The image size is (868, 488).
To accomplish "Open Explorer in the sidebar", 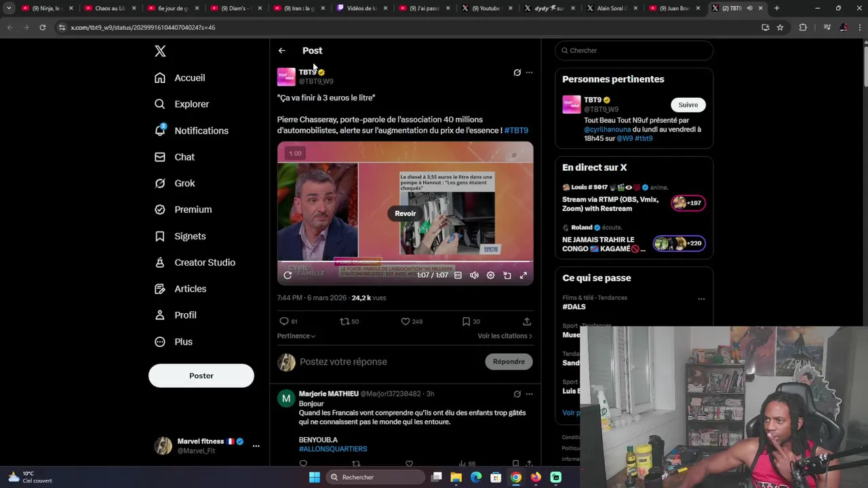I will click(182, 104).
